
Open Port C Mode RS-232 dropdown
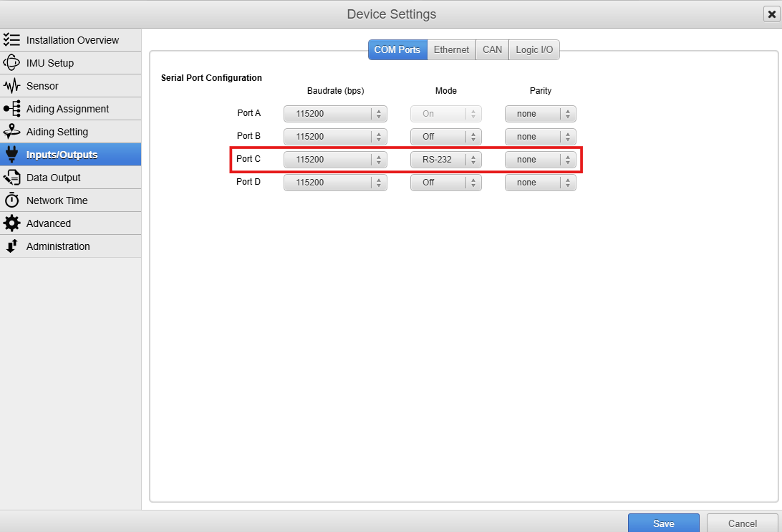(x=445, y=160)
